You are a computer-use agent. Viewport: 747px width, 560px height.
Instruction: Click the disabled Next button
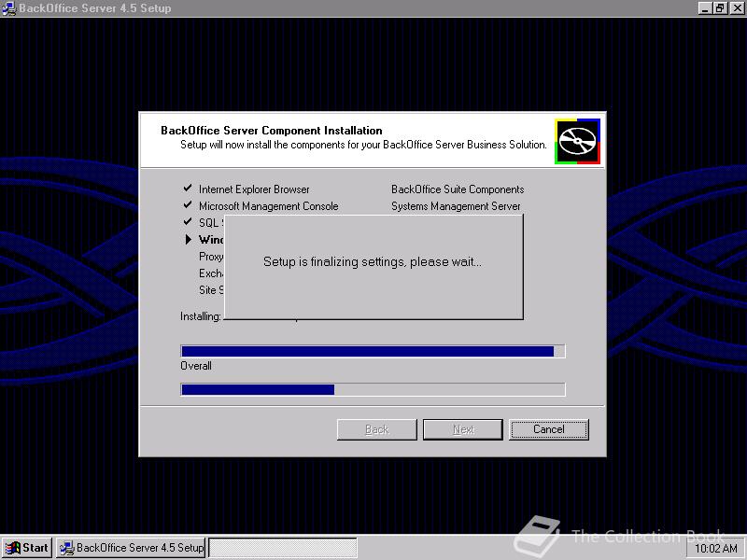(463, 429)
